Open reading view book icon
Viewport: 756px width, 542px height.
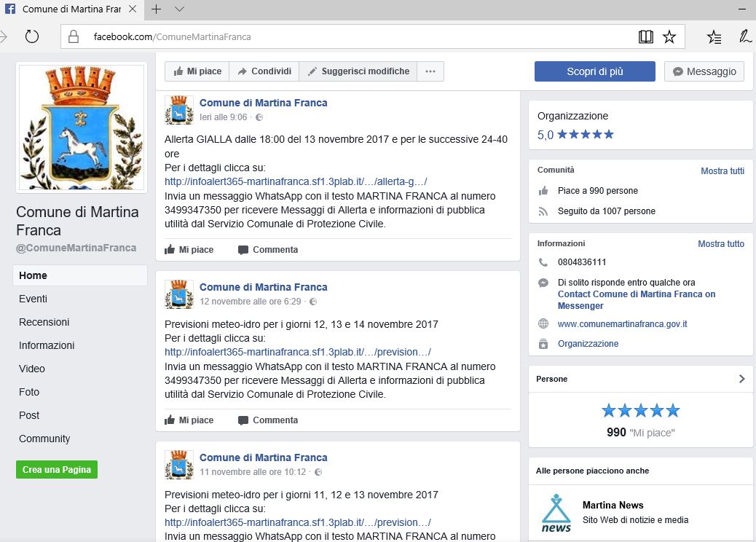[x=645, y=36]
